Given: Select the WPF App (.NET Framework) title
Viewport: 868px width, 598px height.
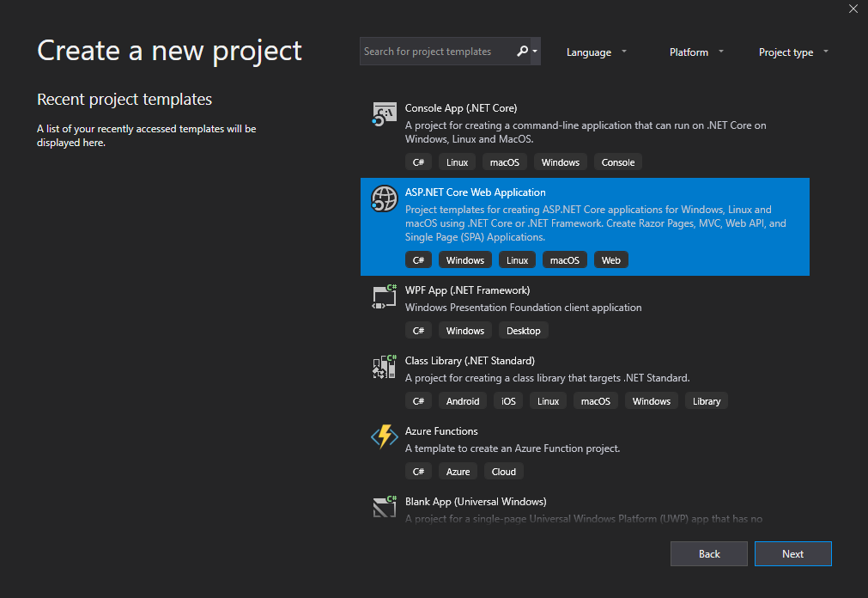Looking at the screenshot, I should 467,290.
